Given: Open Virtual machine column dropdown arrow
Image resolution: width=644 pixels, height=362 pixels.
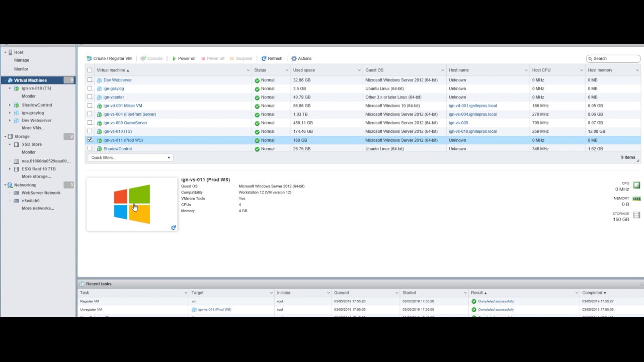Looking at the screenshot, I should click(248, 70).
